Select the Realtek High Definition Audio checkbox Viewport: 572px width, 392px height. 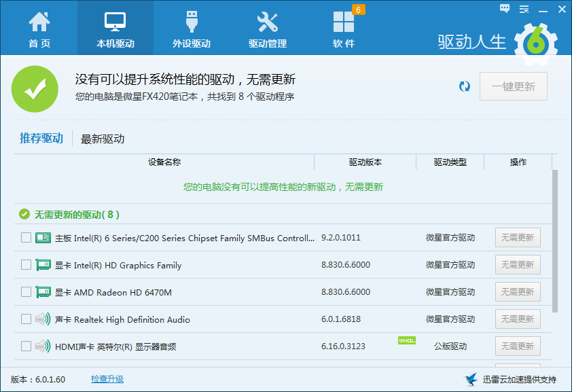(x=26, y=319)
